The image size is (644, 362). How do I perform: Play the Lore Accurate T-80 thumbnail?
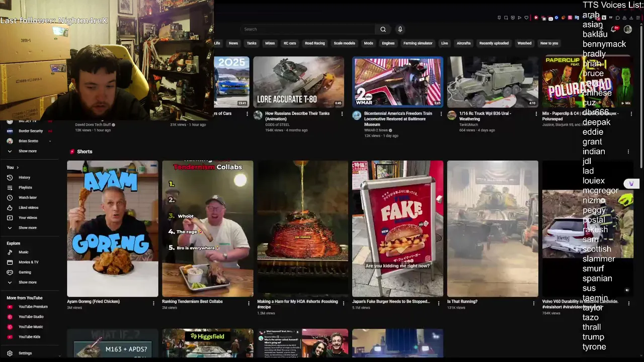coord(298,81)
